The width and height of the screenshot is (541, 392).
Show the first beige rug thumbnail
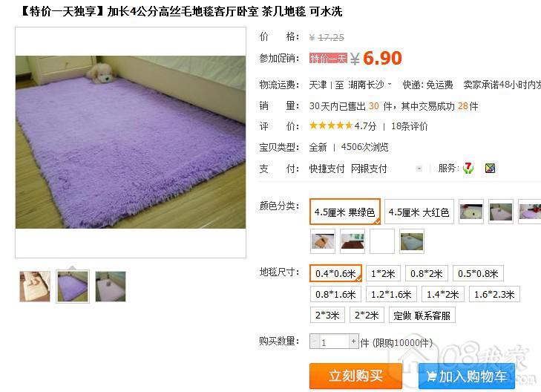[35, 287]
